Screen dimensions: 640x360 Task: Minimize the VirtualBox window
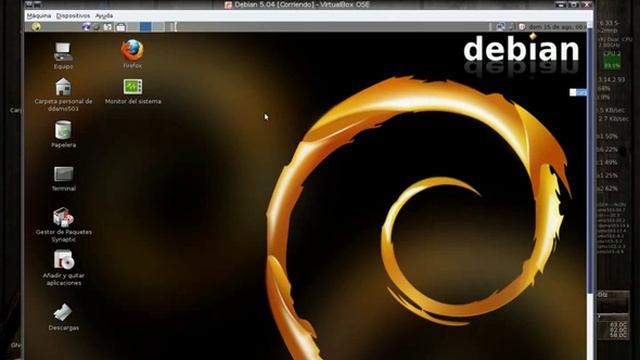click(x=561, y=4)
